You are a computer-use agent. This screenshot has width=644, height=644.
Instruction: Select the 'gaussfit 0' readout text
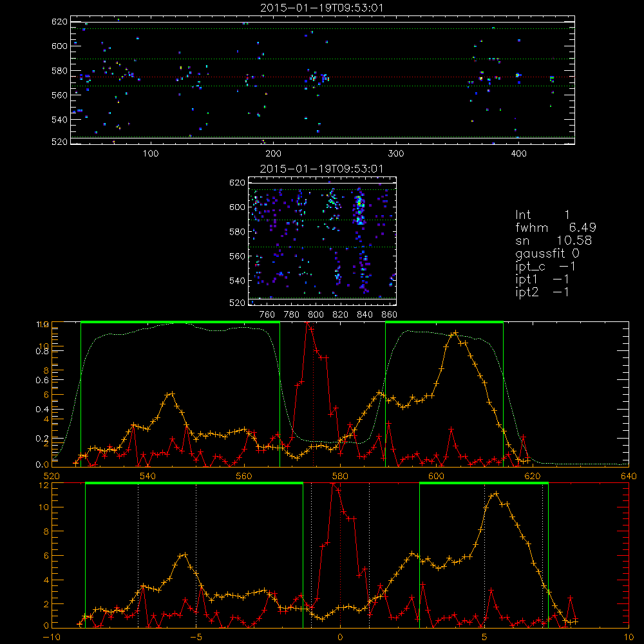click(x=547, y=253)
